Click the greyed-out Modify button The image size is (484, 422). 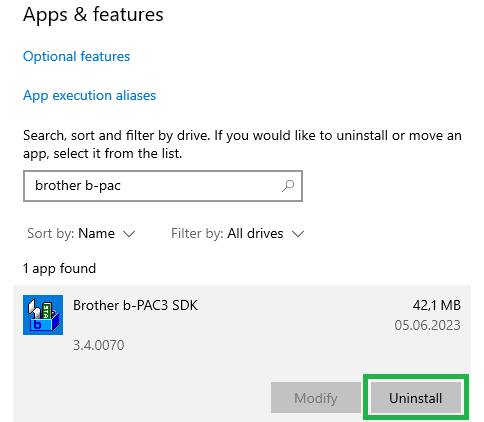tap(316, 398)
